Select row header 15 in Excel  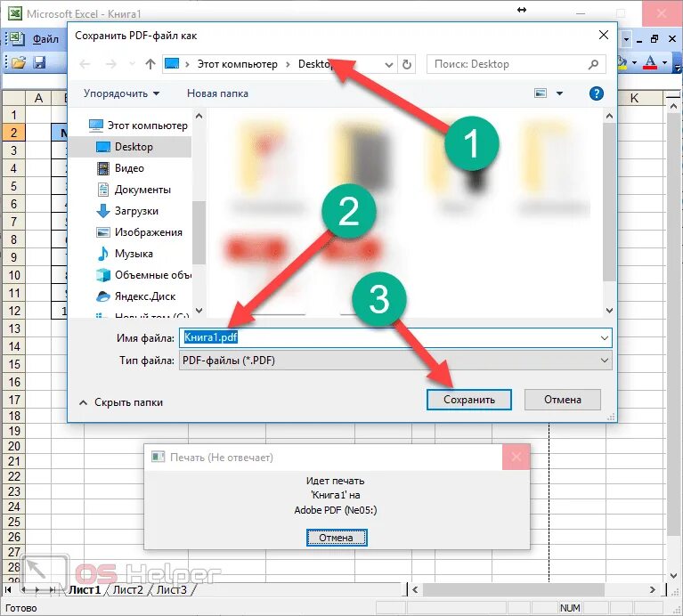(14, 364)
